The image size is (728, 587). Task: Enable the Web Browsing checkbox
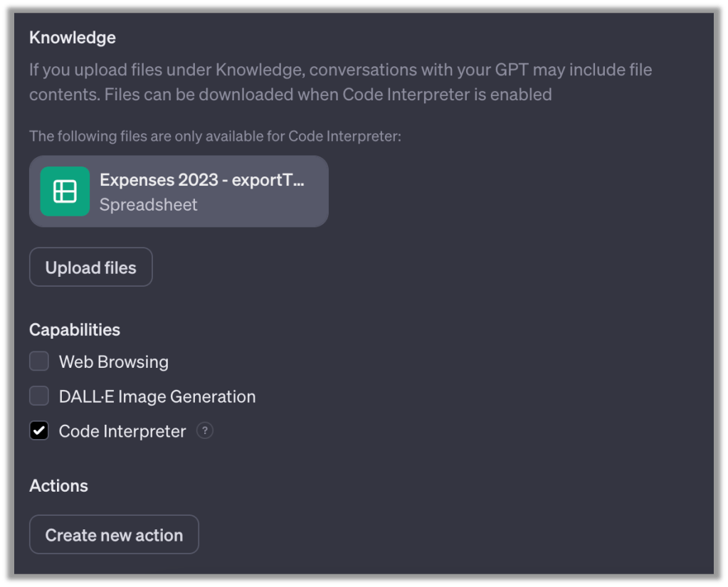coord(39,361)
